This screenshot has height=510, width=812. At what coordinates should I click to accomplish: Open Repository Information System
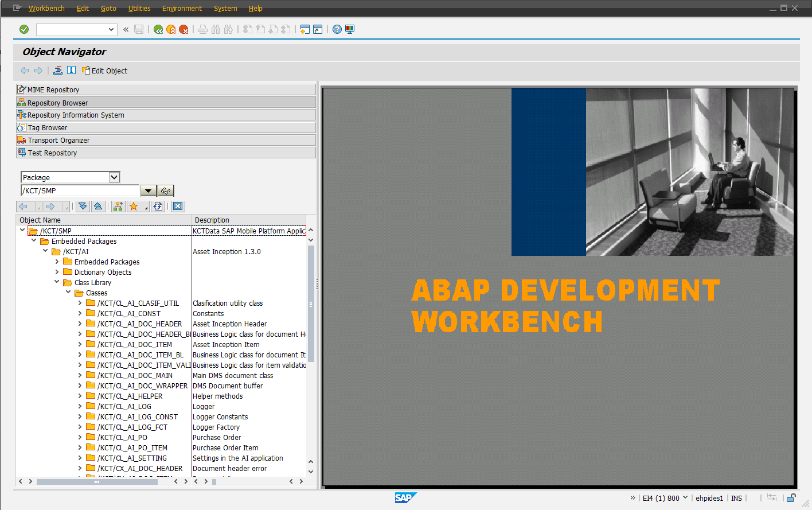point(166,115)
